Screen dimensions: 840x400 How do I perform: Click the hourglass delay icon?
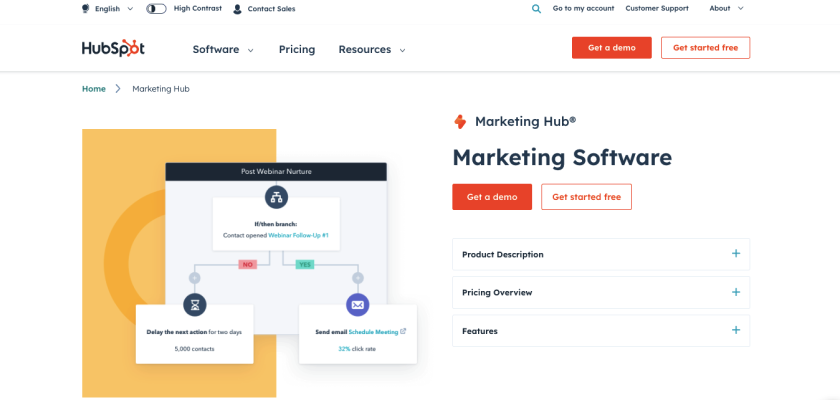[194, 305]
